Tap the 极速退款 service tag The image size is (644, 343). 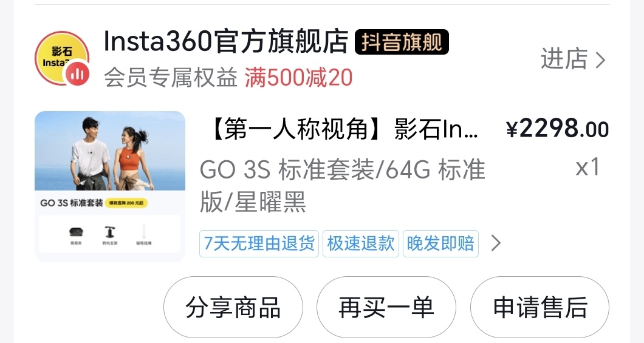361,243
